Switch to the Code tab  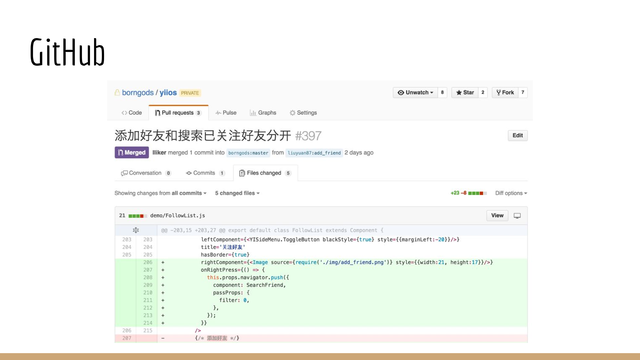click(132, 113)
